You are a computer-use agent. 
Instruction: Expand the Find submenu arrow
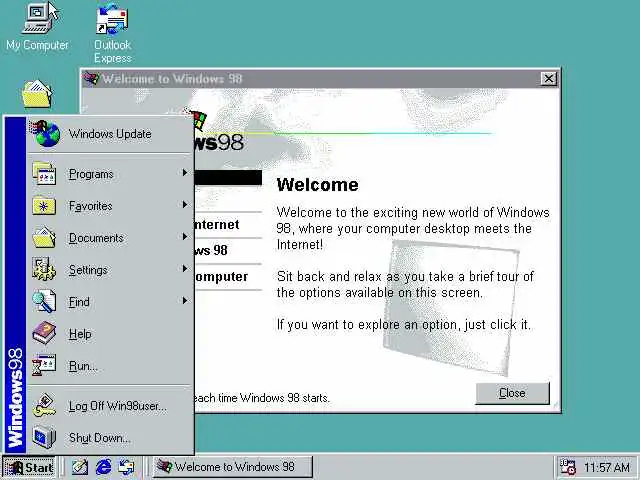[x=185, y=301]
